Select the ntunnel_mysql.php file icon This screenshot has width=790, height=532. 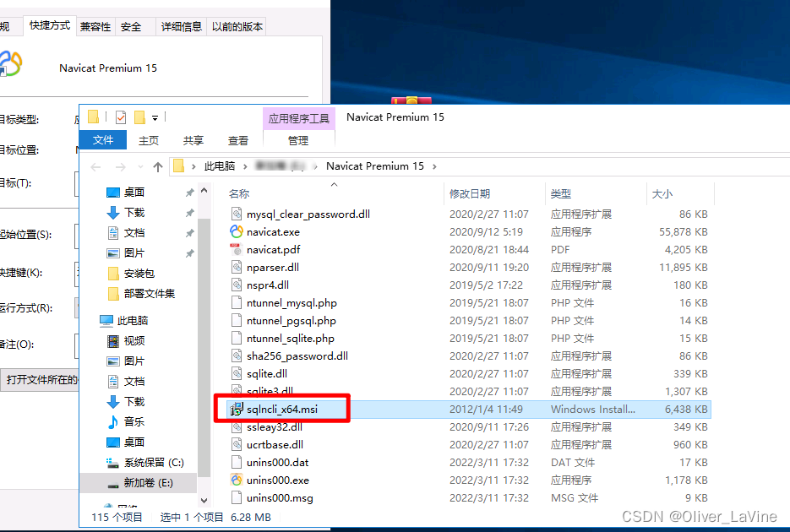[237, 302]
